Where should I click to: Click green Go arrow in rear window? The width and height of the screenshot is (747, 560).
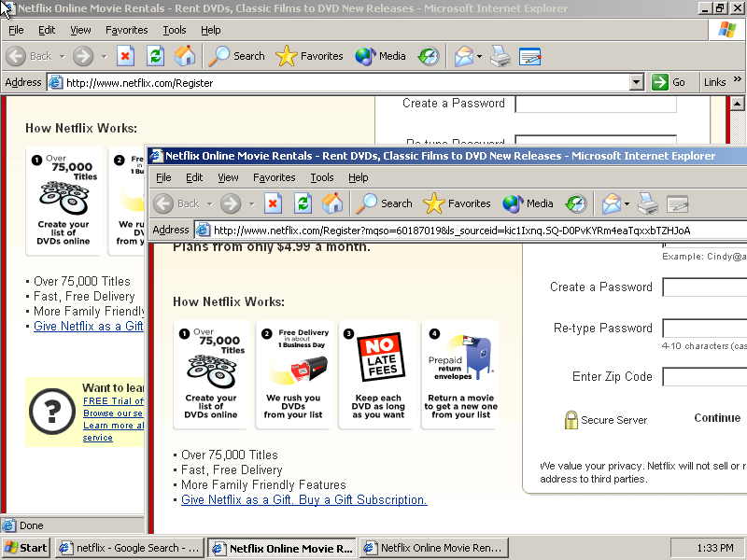click(660, 82)
